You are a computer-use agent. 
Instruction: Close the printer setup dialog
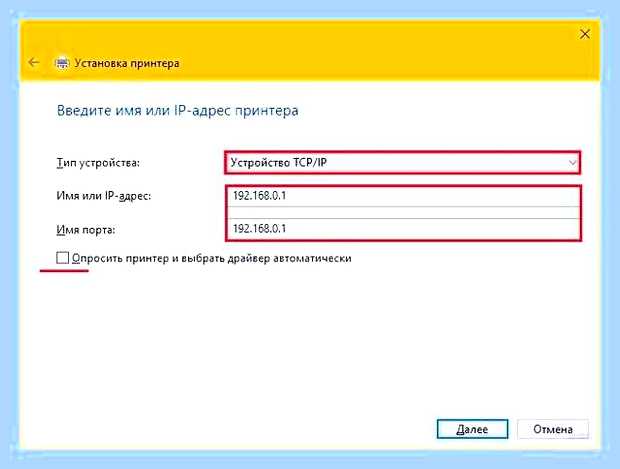(585, 34)
